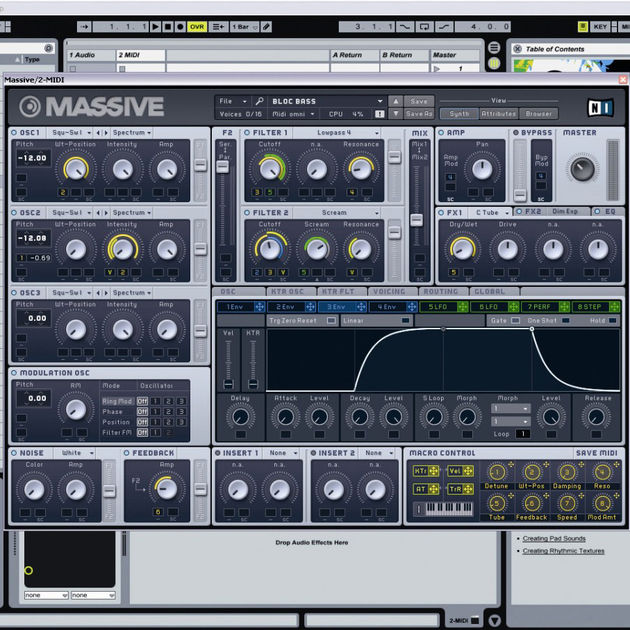Click the Master volume knob
Image resolution: width=630 pixels, height=630 pixels.
pos(583,168)
